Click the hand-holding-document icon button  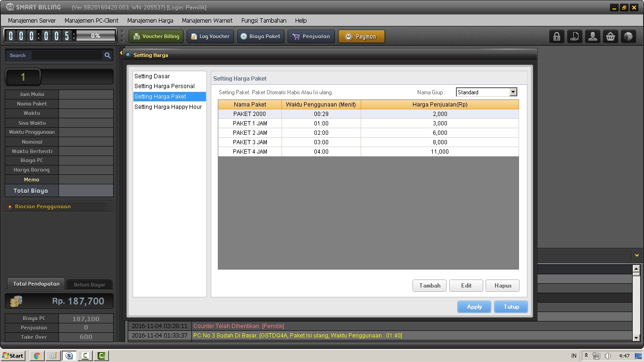coord(575,36)
